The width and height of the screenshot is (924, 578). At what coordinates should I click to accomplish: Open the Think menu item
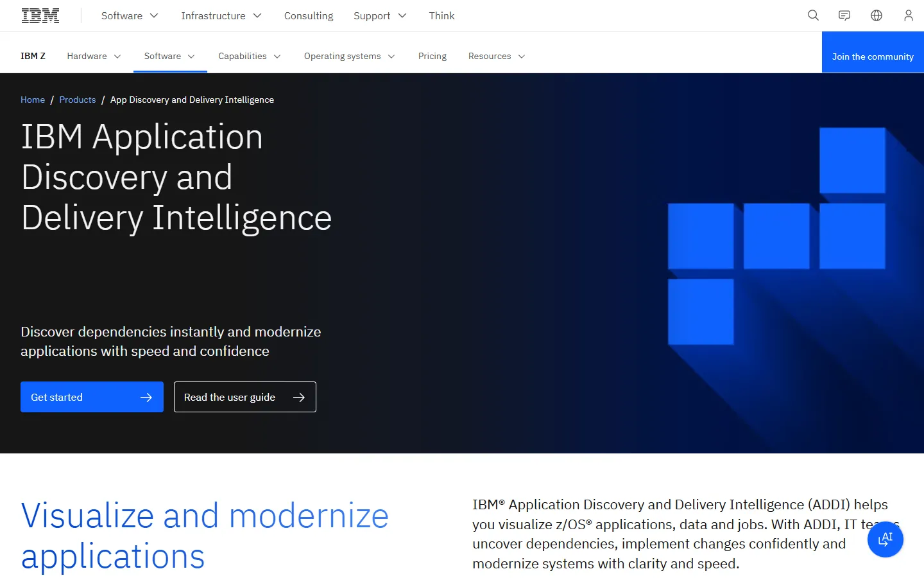tap(441, 15)
